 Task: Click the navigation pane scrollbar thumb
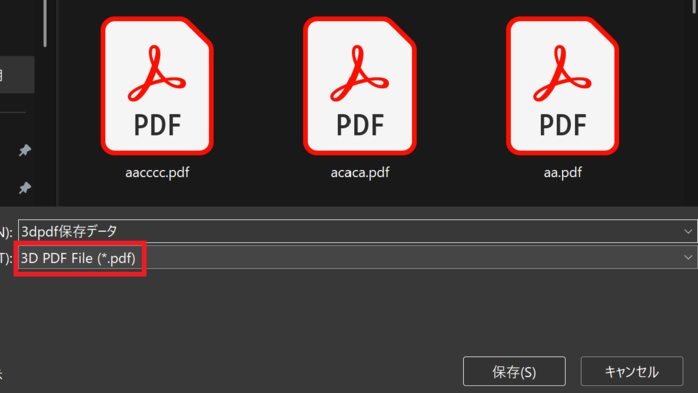(45, 23)
